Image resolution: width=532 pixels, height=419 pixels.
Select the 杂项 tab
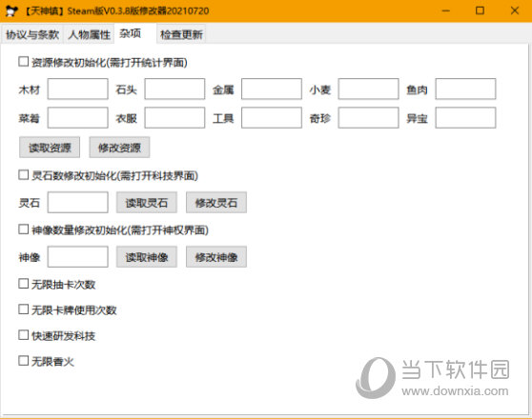pos(134,33)
